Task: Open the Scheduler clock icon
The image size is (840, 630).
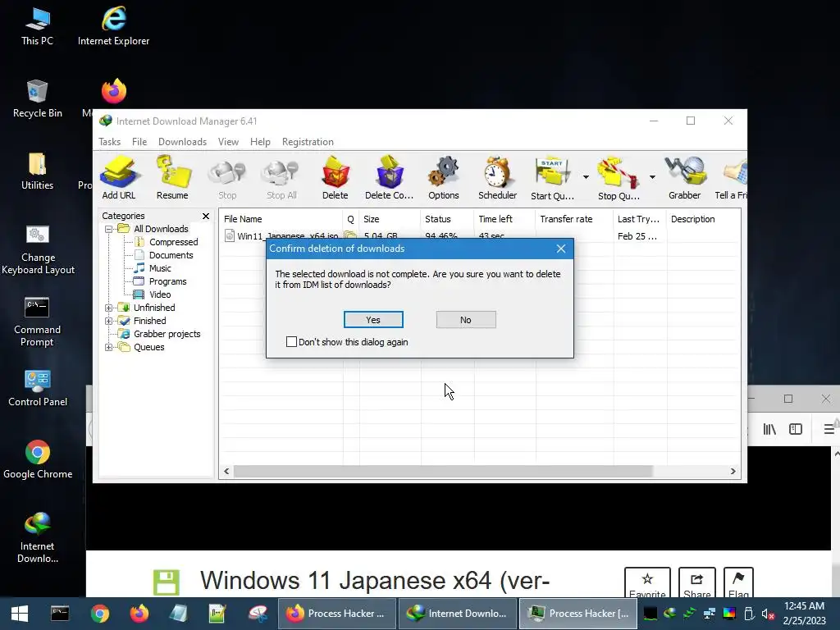Action: click(x=498, y=178)
